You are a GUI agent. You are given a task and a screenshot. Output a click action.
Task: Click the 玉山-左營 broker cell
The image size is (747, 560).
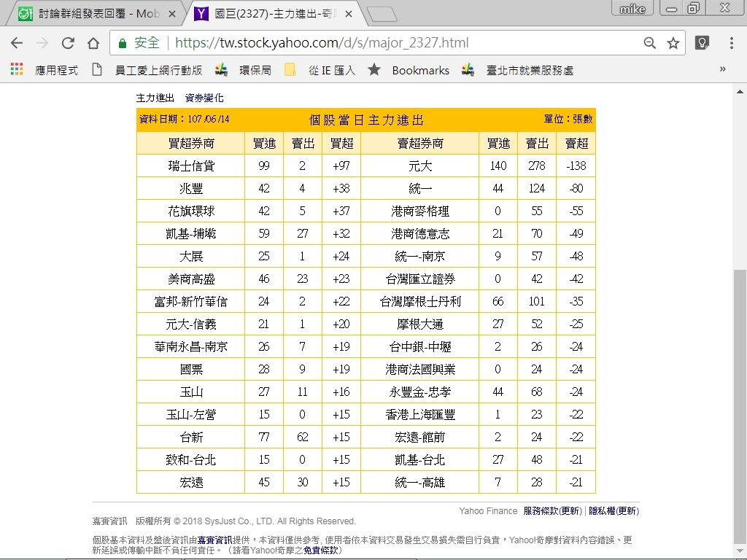coord(191,415)
